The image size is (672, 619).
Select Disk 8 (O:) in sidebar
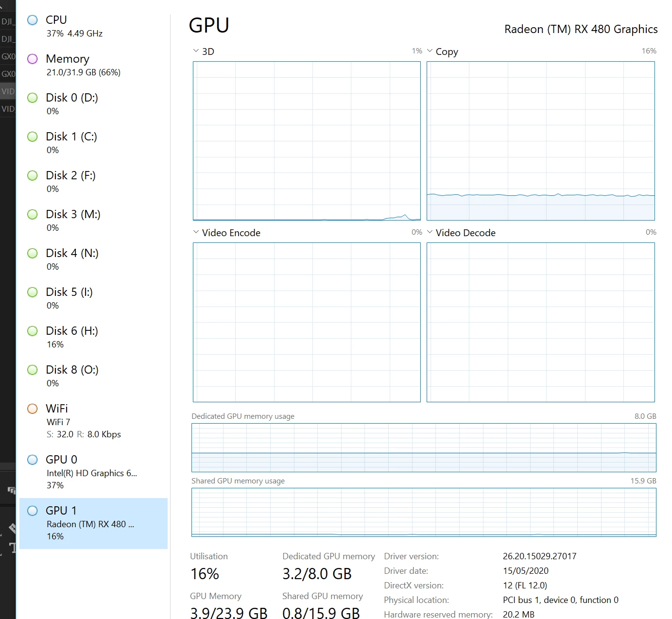pyautogui.click(x=93, y=377)
